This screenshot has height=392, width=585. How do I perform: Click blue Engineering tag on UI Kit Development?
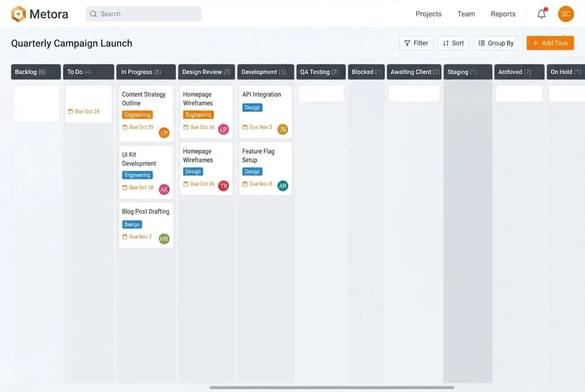(137, 175)
